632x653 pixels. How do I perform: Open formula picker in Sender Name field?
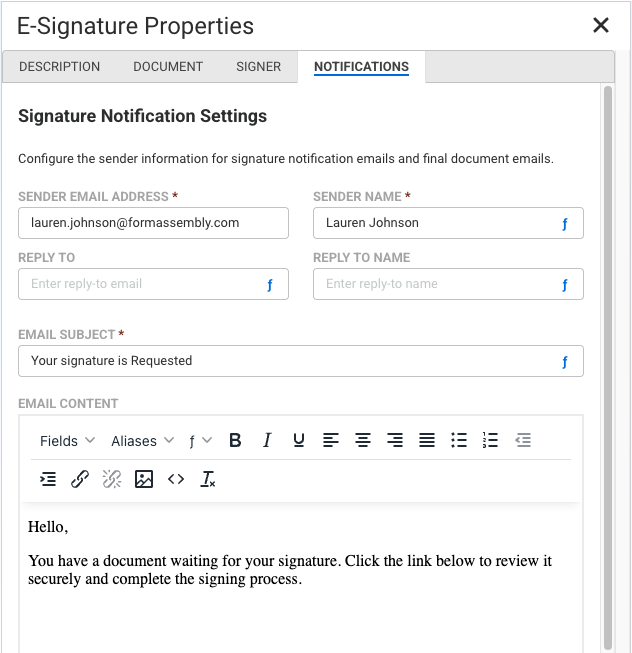pyautogui.click(x=565, y=224)
